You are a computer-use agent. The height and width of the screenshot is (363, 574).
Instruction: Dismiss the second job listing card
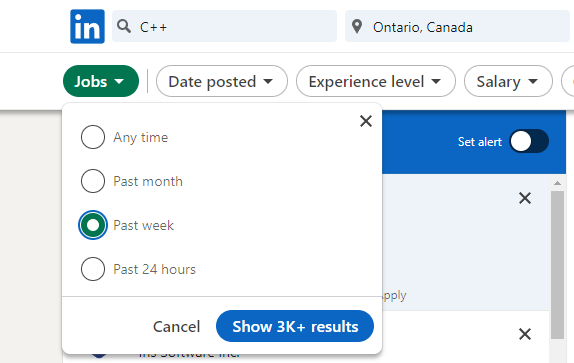point(525,334)
